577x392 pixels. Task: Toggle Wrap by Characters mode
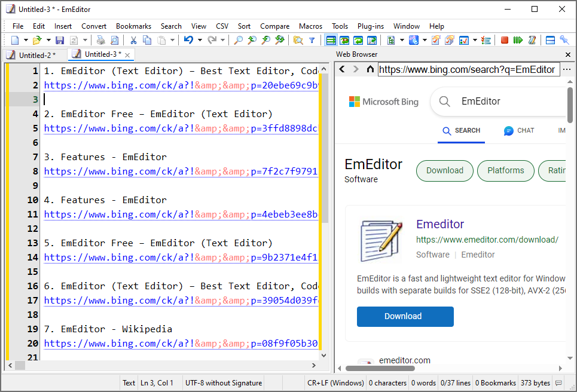click(x=344, y=40)
